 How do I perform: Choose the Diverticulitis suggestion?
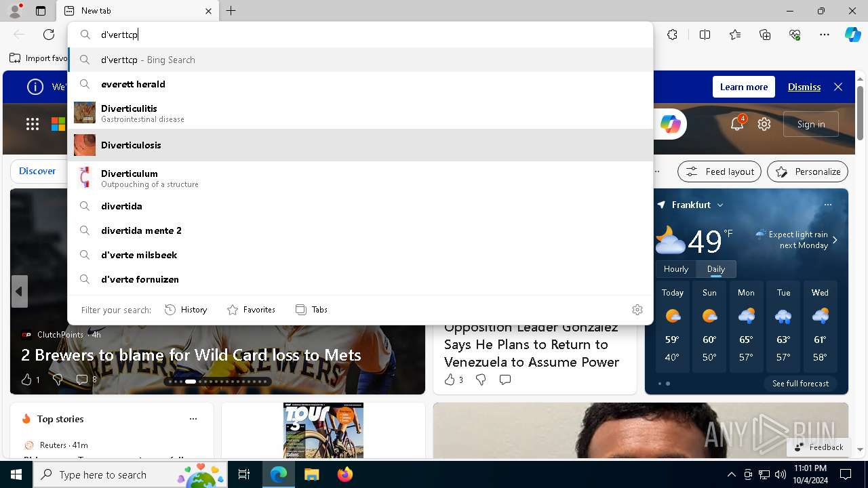360,113
